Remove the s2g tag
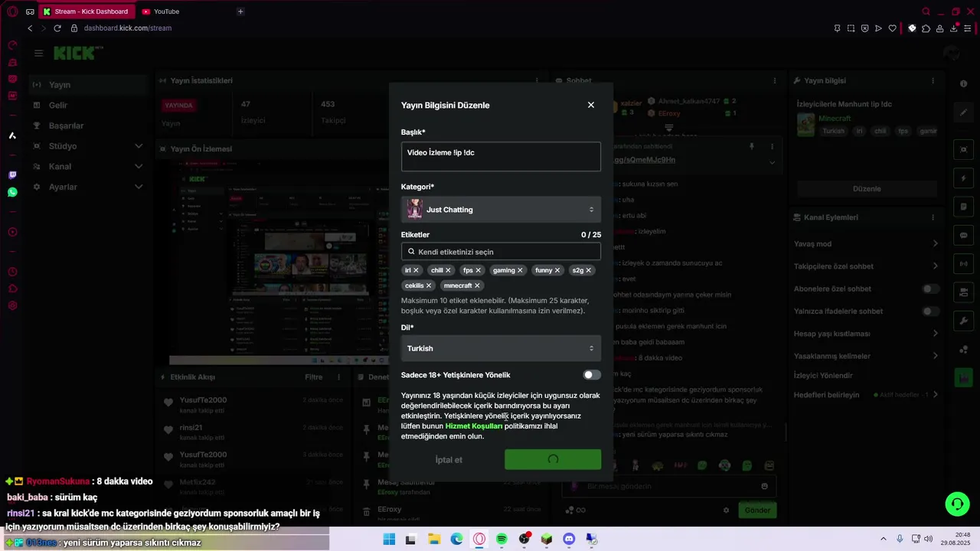 pyautogui.click(x=589, y=270)
